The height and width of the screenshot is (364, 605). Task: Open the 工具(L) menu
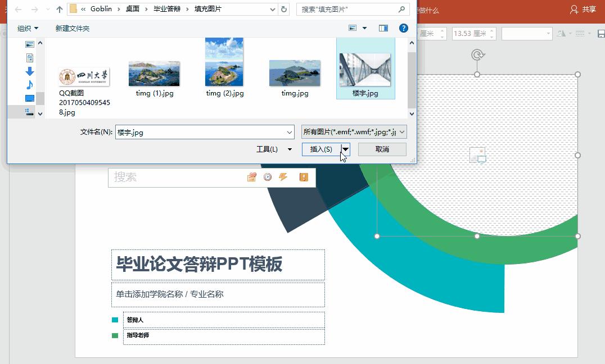[274, 149]
